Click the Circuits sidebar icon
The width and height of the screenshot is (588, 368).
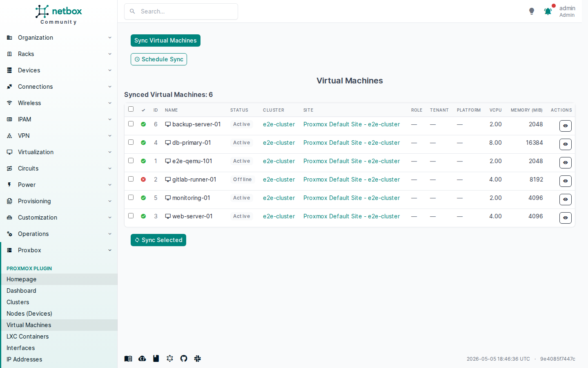point(9,168)
